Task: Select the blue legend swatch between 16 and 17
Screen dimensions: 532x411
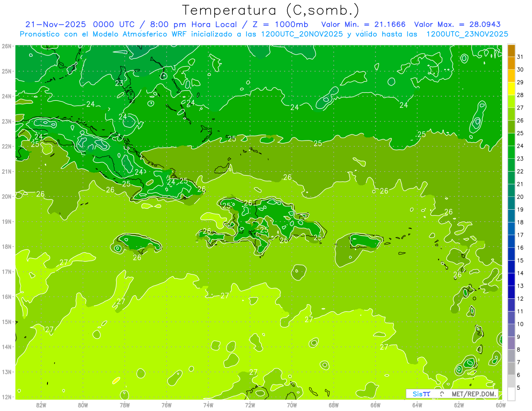Action: [x=511, y=241]
